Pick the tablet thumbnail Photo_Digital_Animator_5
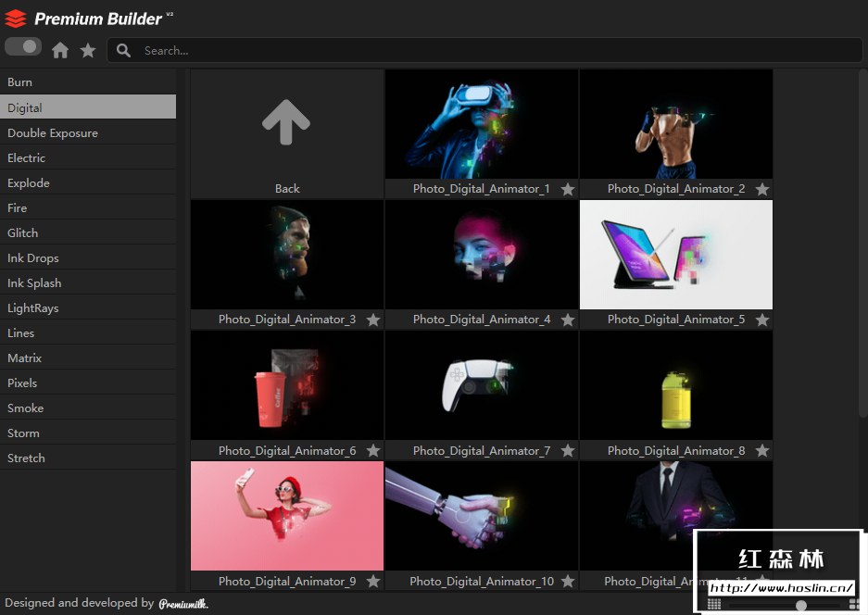The height and width of the screenshot is (615, 868). coord(676,255)
